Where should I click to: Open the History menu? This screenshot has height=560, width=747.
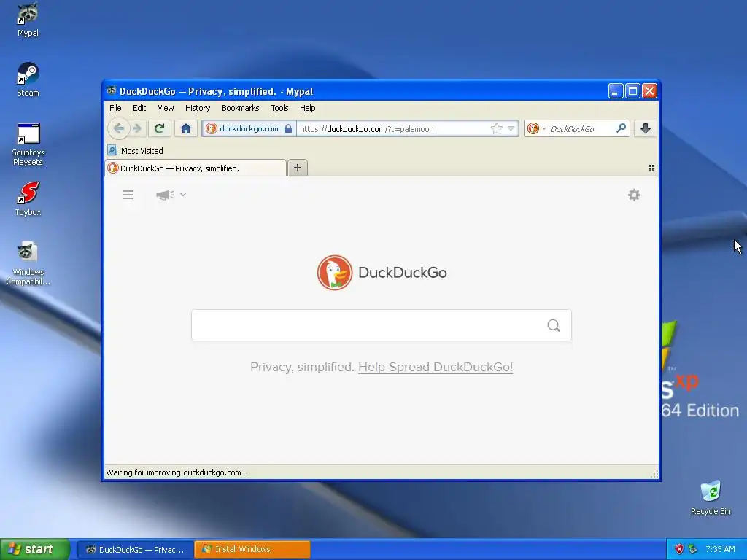[198, 108]
